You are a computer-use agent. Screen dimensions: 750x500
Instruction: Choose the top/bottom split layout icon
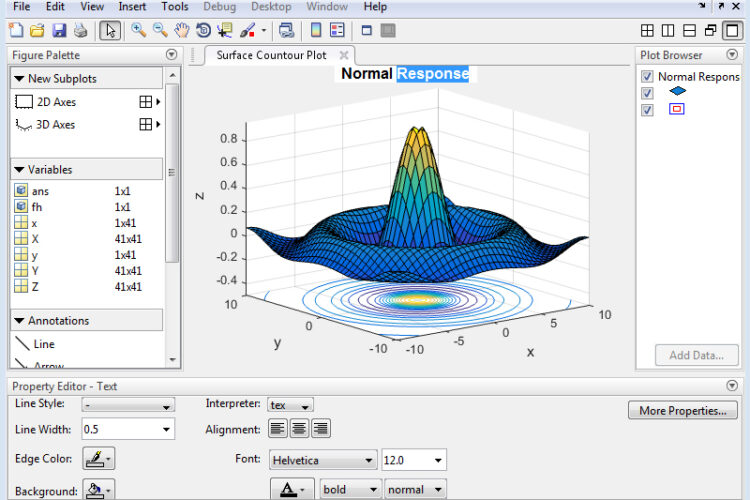pyautogui.click(x=689, y=31)
